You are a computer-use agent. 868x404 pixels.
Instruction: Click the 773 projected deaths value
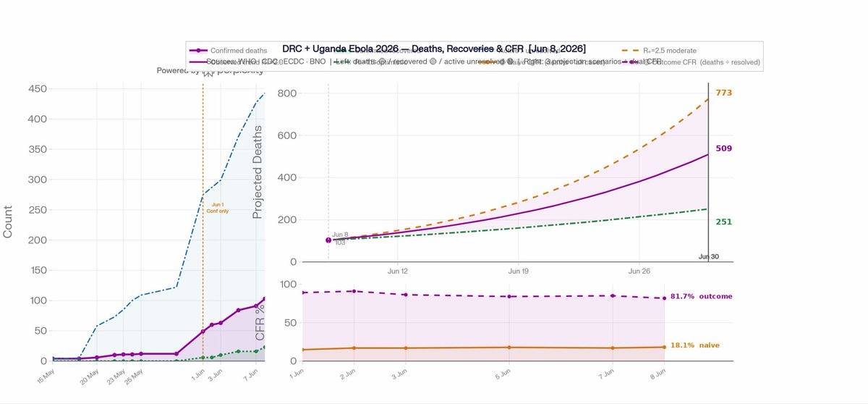point(724,93)
